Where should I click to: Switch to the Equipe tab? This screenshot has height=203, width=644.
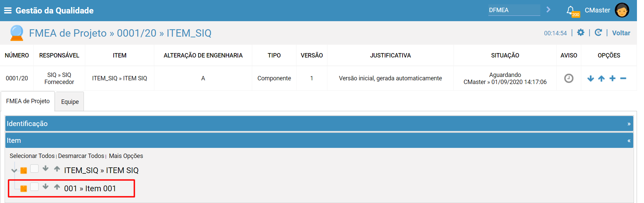click(70, 102)
